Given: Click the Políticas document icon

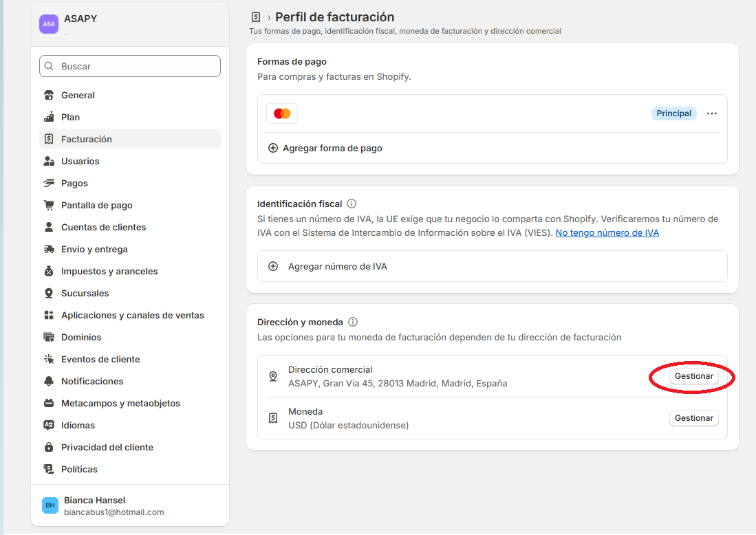Looking at the screenshot, I should (49, 470).
